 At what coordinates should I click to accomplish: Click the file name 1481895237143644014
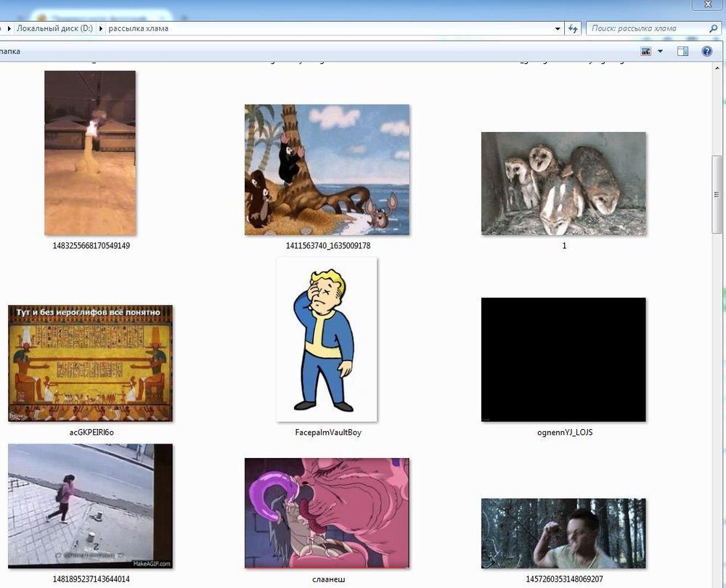[91, 579]
